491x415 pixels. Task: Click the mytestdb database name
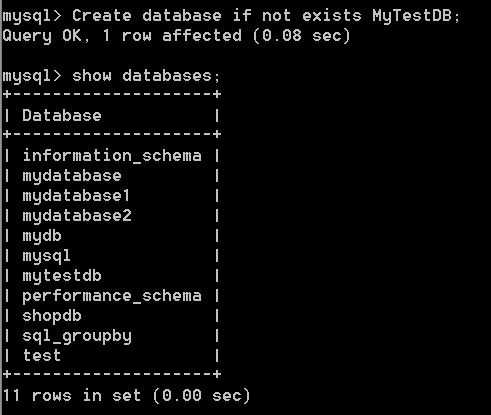click(x=62, y=276)
